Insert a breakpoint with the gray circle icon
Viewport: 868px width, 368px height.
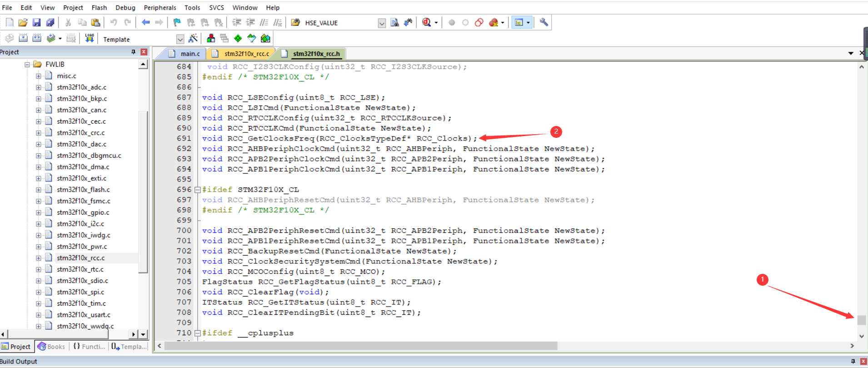(x=452, y=22)
